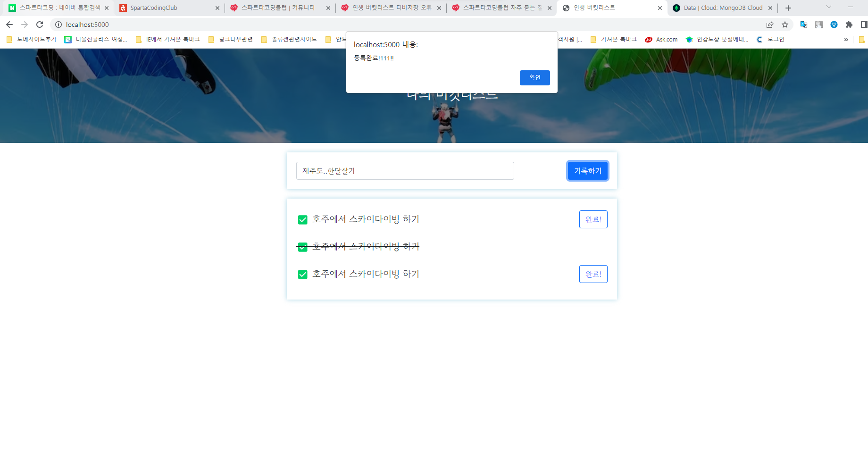Image resolution: width=868 pixels, height=467 pixels.
Task: Open a new browser tab
Action: coord(788,8)
